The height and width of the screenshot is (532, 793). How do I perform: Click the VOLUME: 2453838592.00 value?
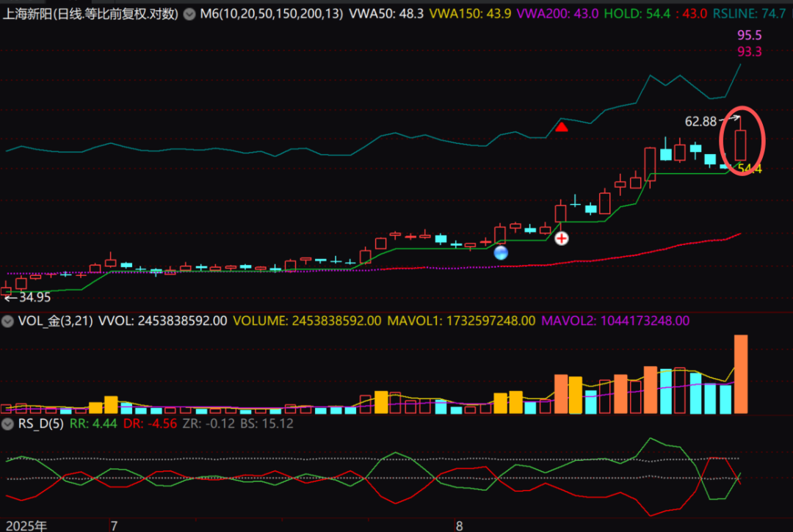[307, 321]
